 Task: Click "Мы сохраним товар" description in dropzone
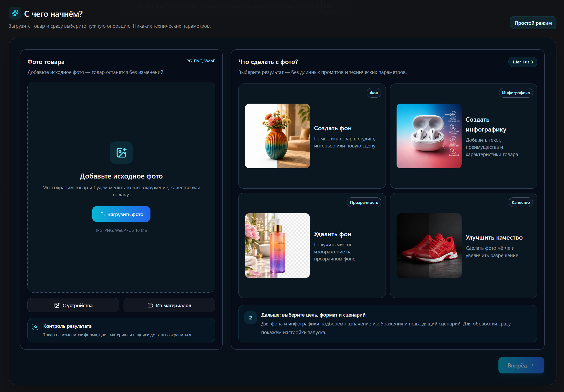(x=121, y=191)
